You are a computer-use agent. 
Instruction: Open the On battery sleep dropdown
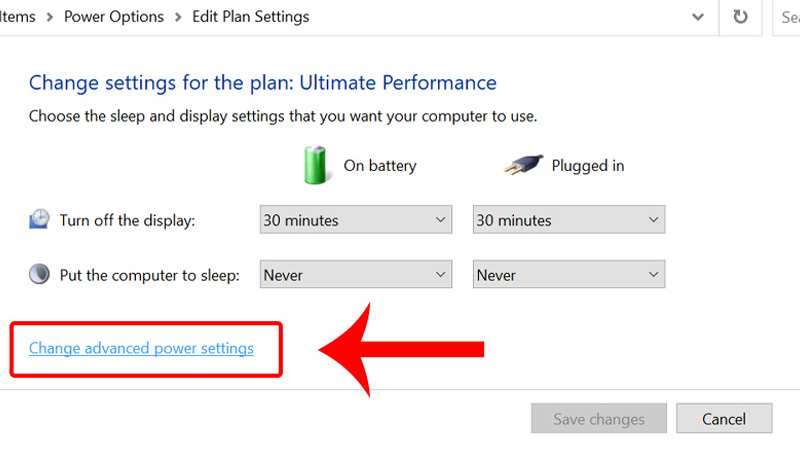click(355, 274)
